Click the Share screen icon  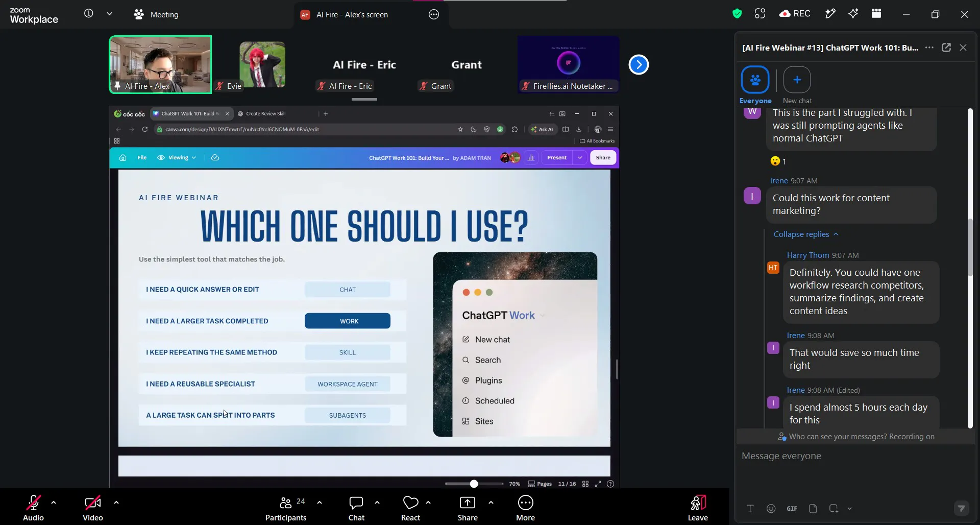pos(468,503)
